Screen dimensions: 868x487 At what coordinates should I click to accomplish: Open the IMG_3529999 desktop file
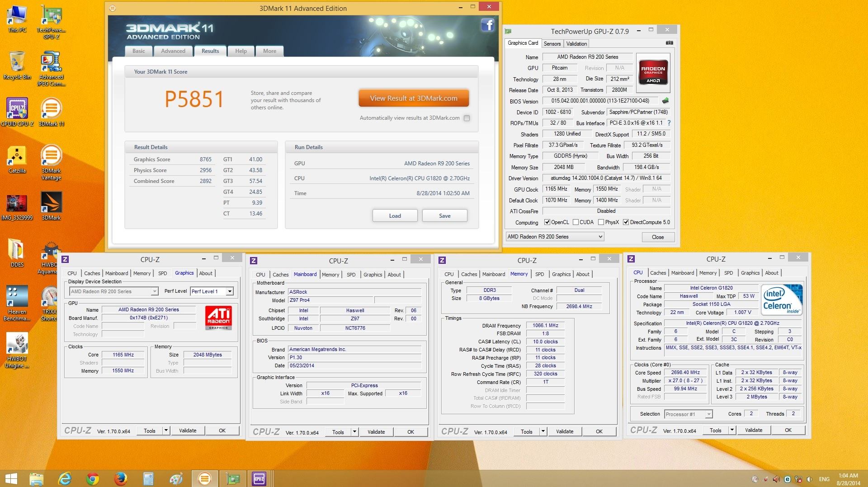(x=17, y=207)
